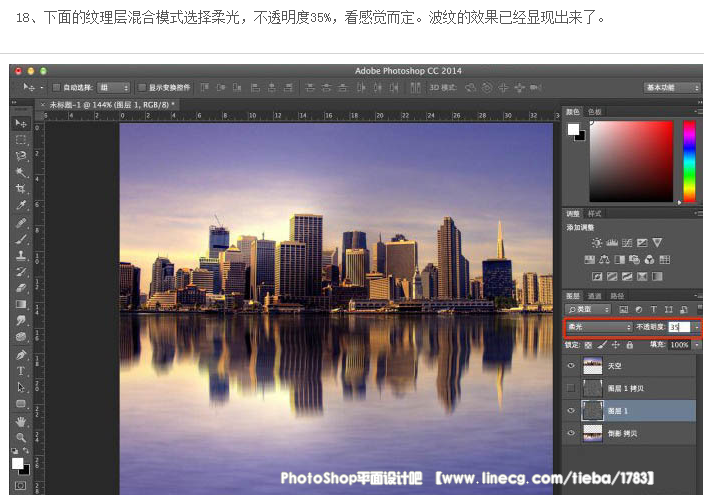This screenshot has height=495, width=704.
Task: Toggle lock image pixels brush icon
Action: point(602,345)
